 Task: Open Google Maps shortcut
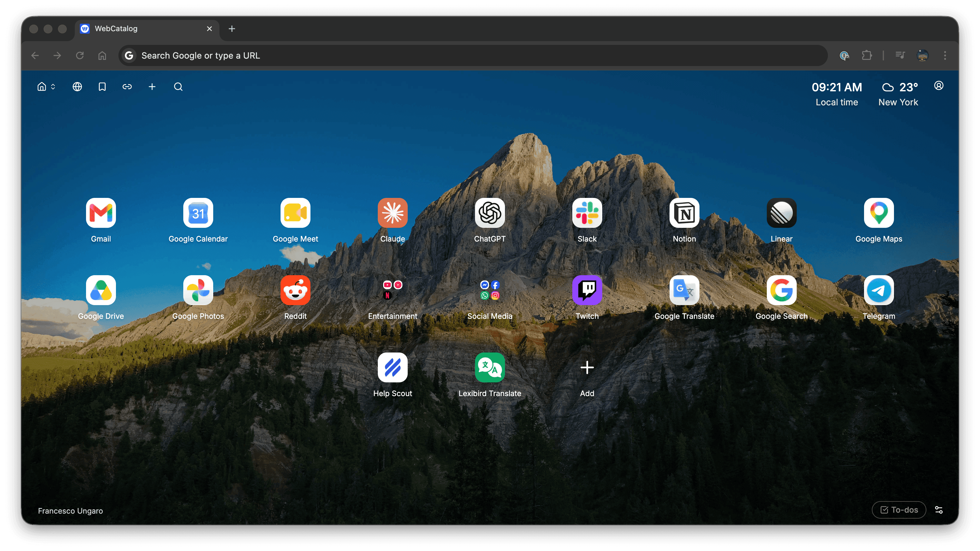879,213
